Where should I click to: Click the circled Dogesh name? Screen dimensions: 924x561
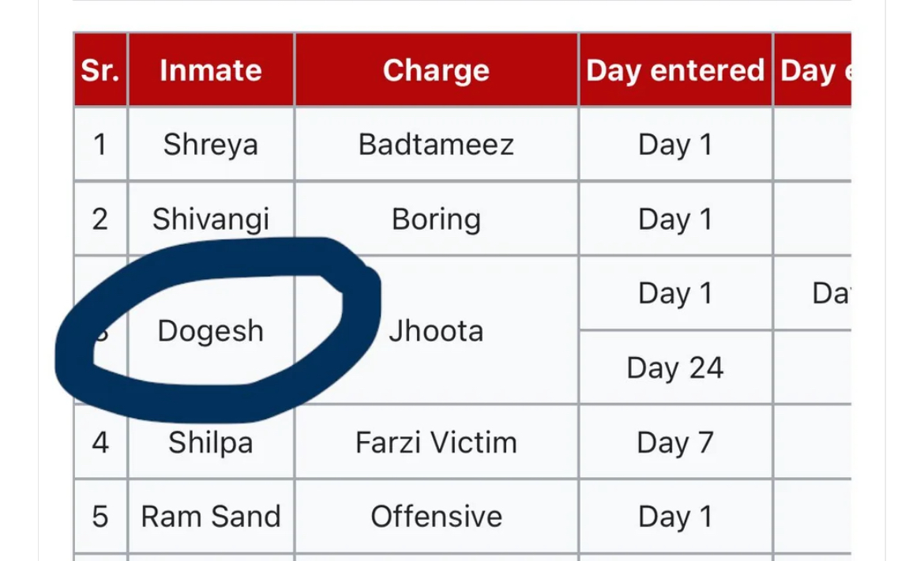pos(211,330)
